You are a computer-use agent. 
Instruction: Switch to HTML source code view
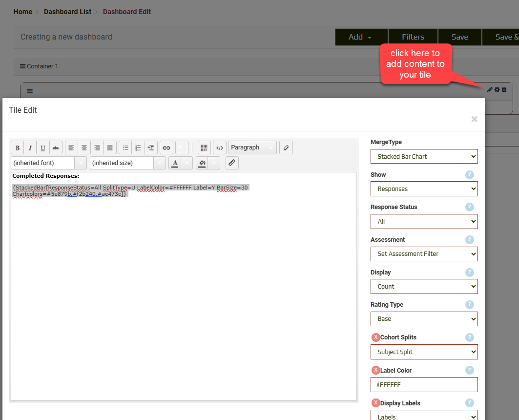pyautogui.click(x=220, y=147)
